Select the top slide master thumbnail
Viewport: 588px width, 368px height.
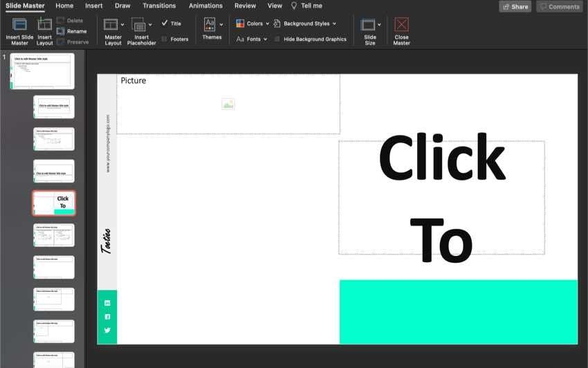point(42,71)
